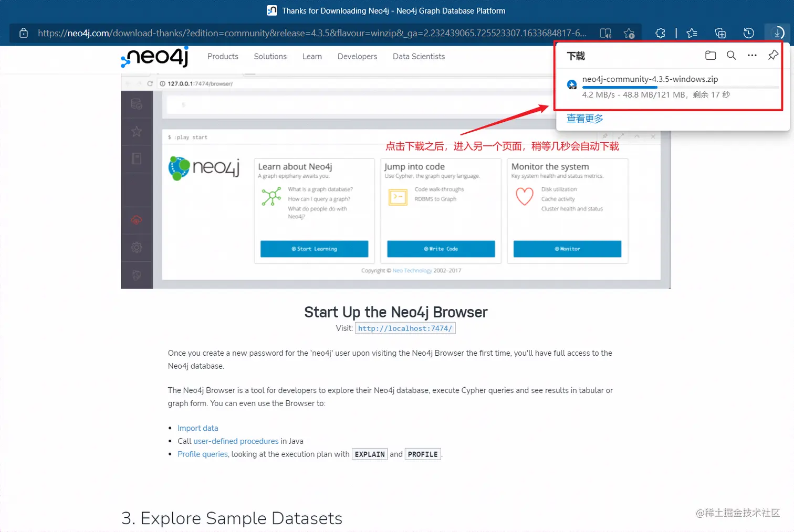
Task: Open Developers menu
Action: 357,57
